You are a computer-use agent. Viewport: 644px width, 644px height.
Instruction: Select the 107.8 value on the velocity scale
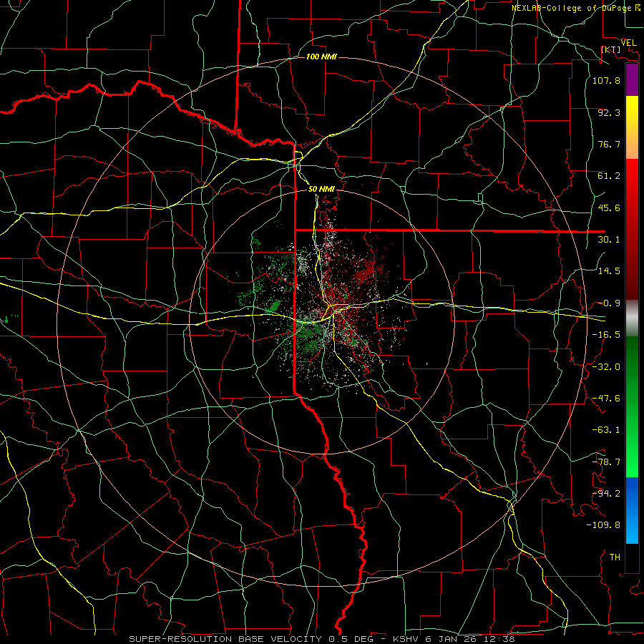coord(606,80)
